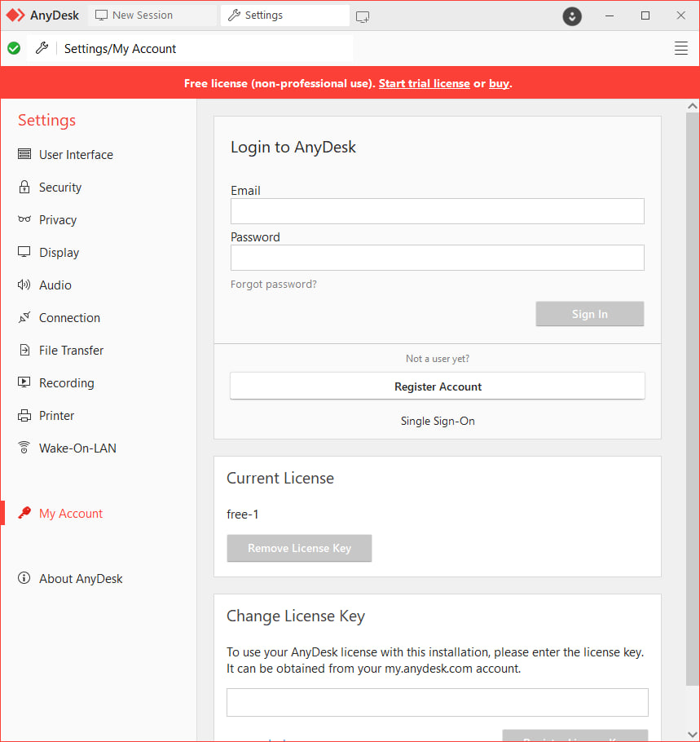The height and width of the screenshot is (742, 700).
Task: Click the Register Account button
Action: [438, 386]
